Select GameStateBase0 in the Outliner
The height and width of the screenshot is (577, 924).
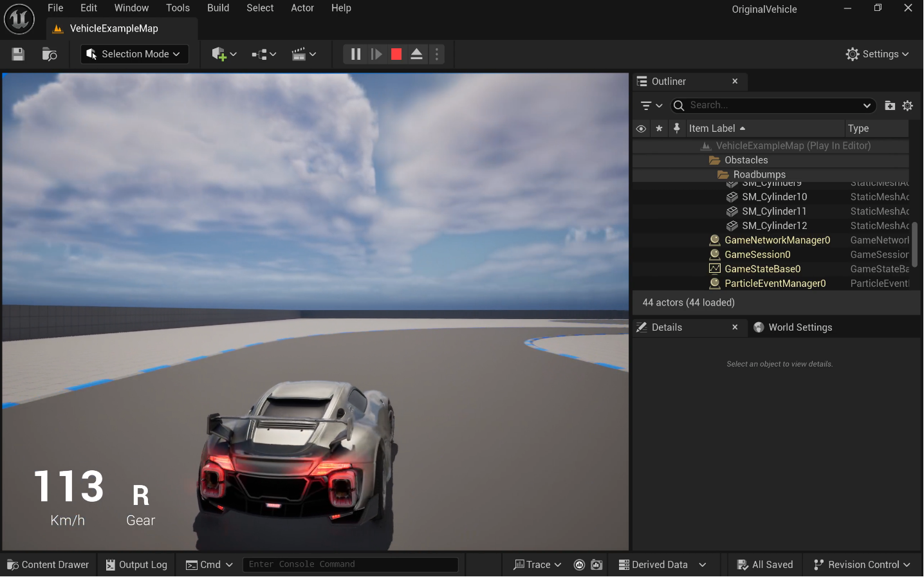click(771, 269)
